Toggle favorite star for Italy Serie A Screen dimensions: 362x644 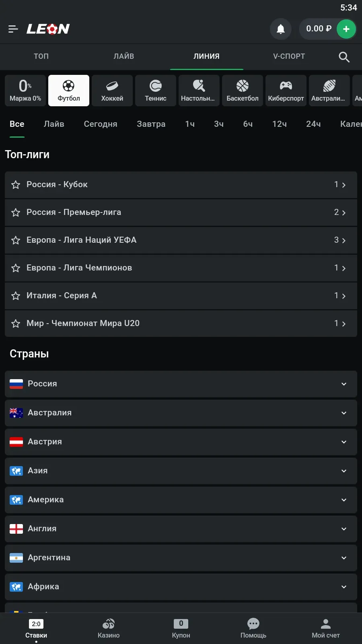16,296
